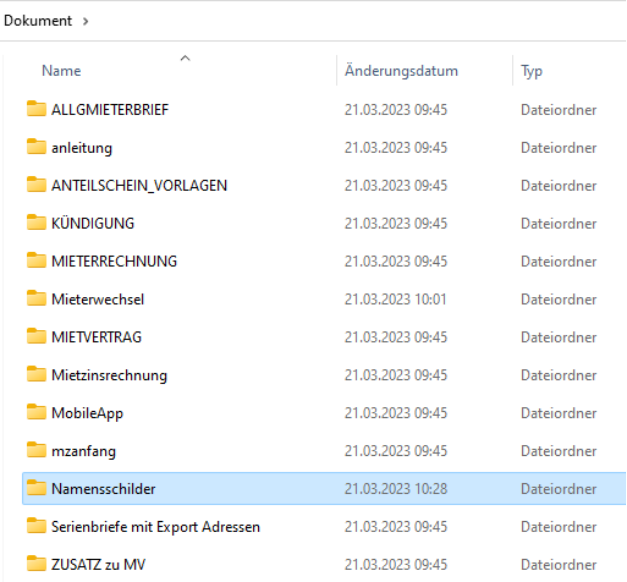Click the mzanfang folder icon
627x582 pixels.
[x=36, y=450]
